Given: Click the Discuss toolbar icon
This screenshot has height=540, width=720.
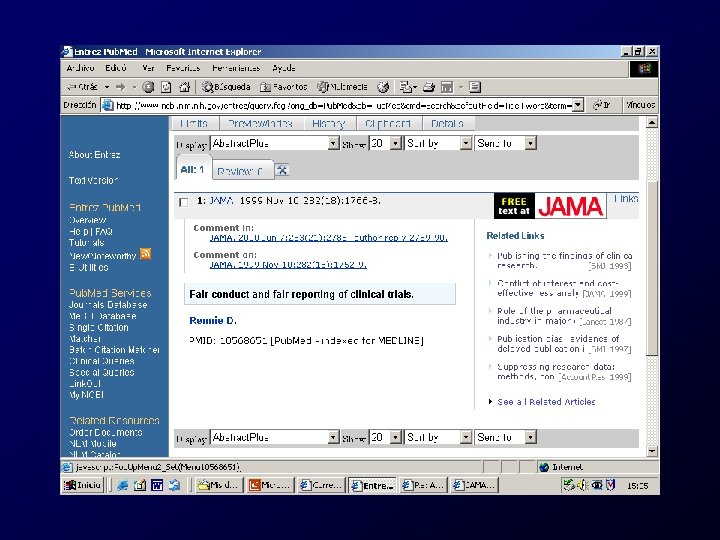Looking at the screenshot, I should [x=475, y=87].
